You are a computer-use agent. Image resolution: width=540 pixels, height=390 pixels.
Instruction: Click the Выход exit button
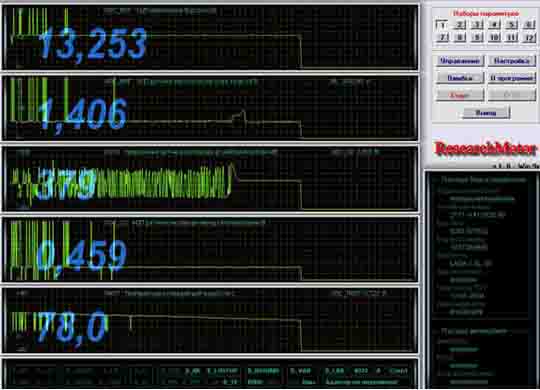(486, 113)
